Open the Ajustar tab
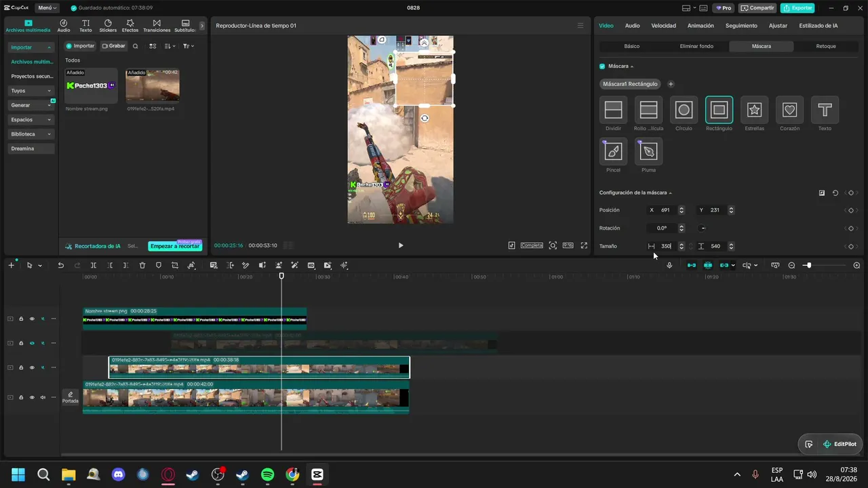 778,26
